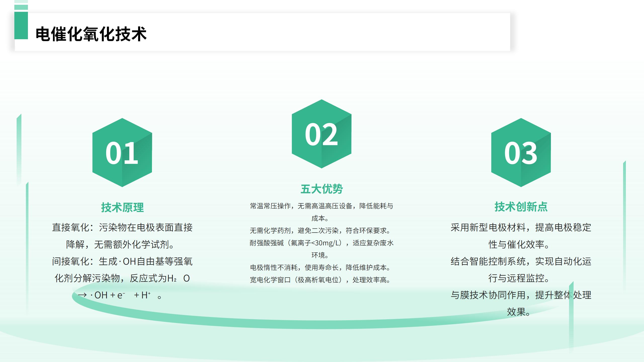Click the 五大优势 heading
This screenshot has width=644, height=362.
click(x=321, y=189)
